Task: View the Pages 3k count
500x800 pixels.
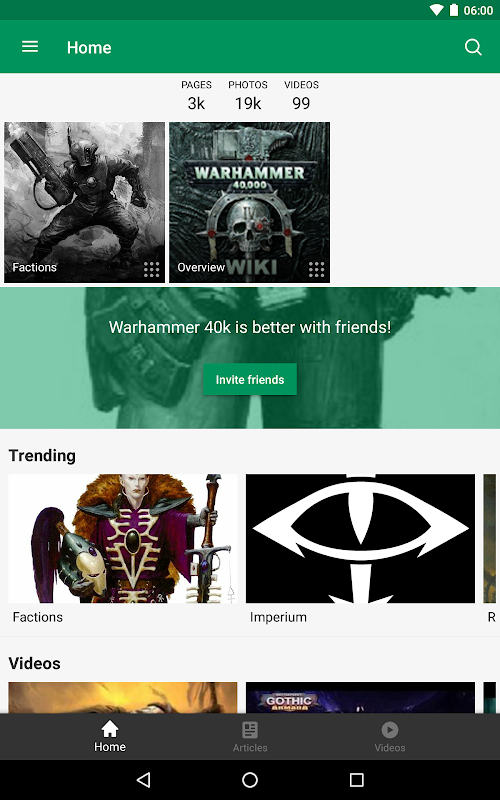Action: [196, 95]
